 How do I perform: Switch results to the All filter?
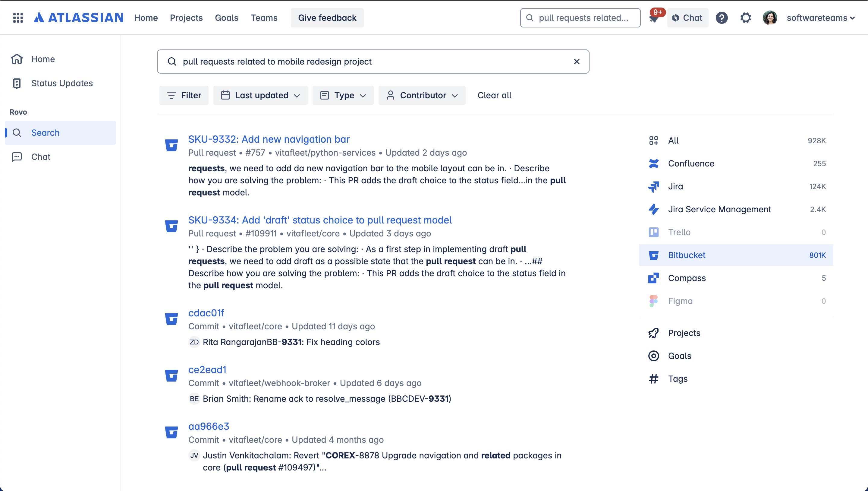(x=673, y=140)
